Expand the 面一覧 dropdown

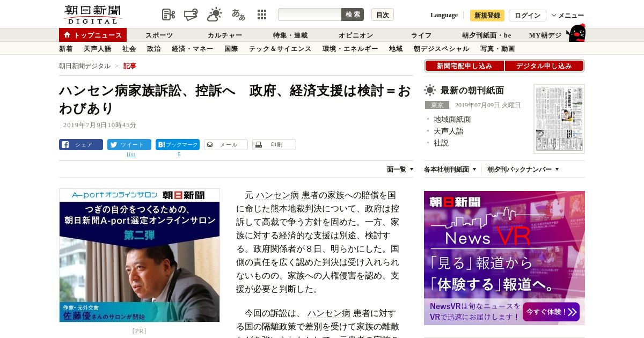[400, 170]
